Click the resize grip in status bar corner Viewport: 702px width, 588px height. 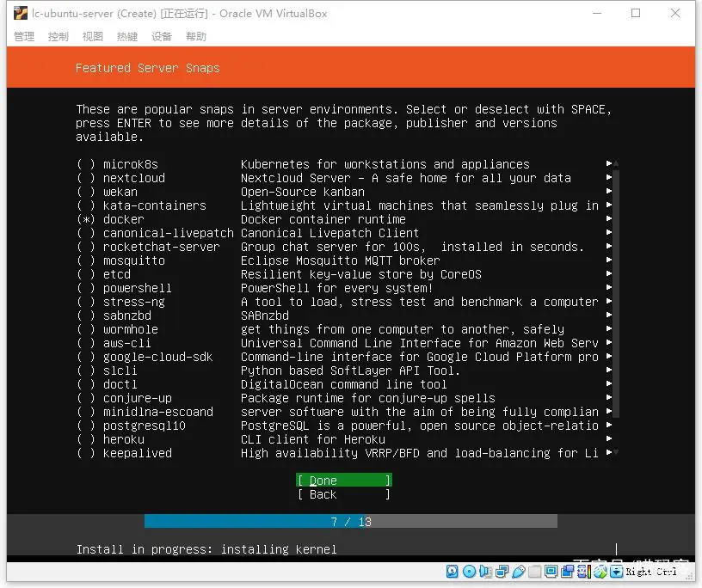689,576
